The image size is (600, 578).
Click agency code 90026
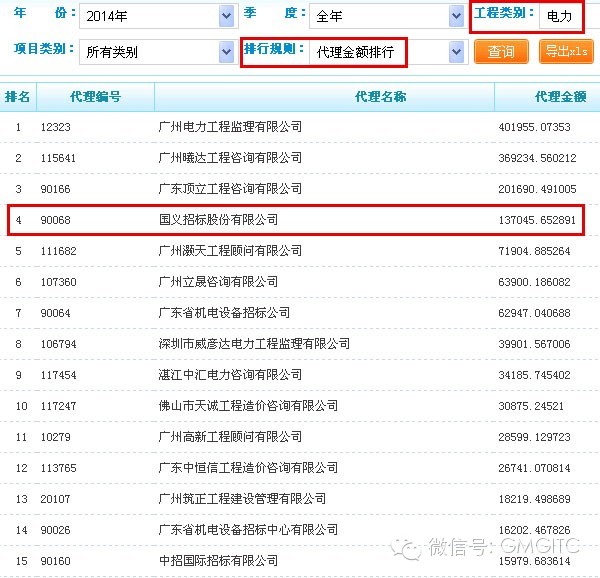click(55, 530)
